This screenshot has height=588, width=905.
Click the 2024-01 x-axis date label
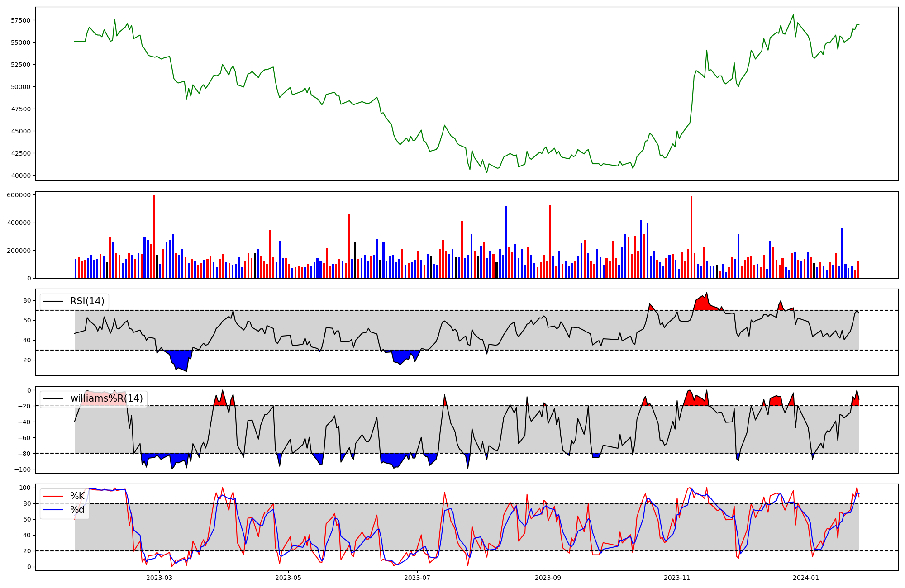tap(806, 578)
